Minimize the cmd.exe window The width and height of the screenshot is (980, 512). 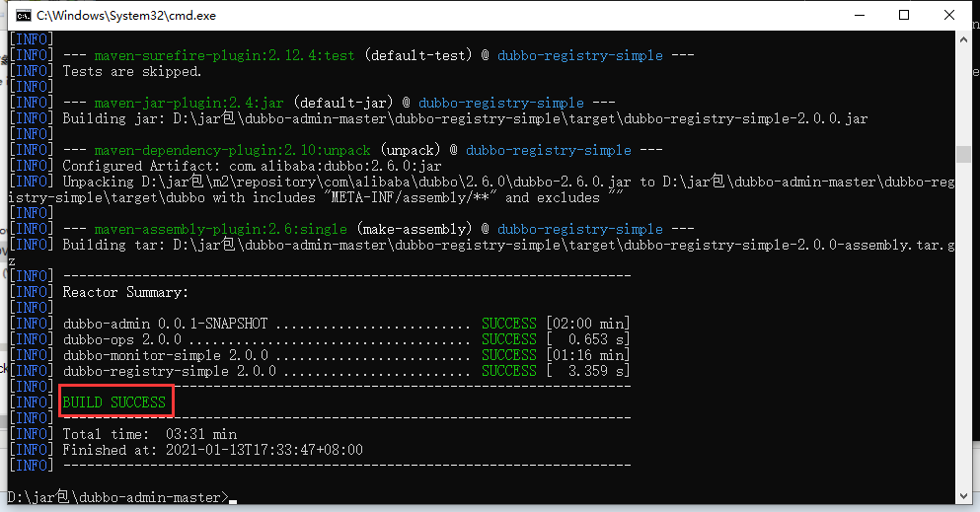[860, 15]
